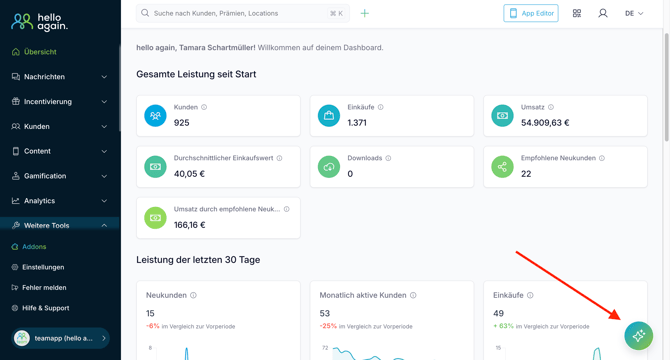Image resolution: width=670 pixels, height=360 pixels.
Task: Open the Neukunden chart card
Action: tap(218, 320)
